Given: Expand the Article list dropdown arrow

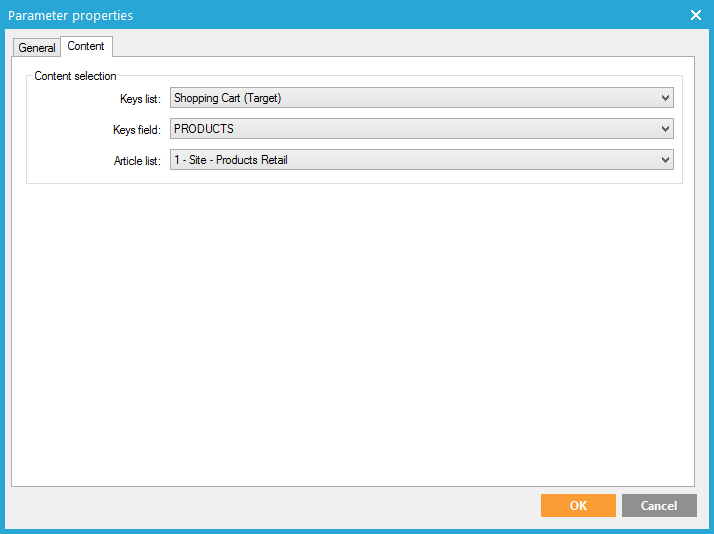Looking at the screenshot, I should [665, 160].
